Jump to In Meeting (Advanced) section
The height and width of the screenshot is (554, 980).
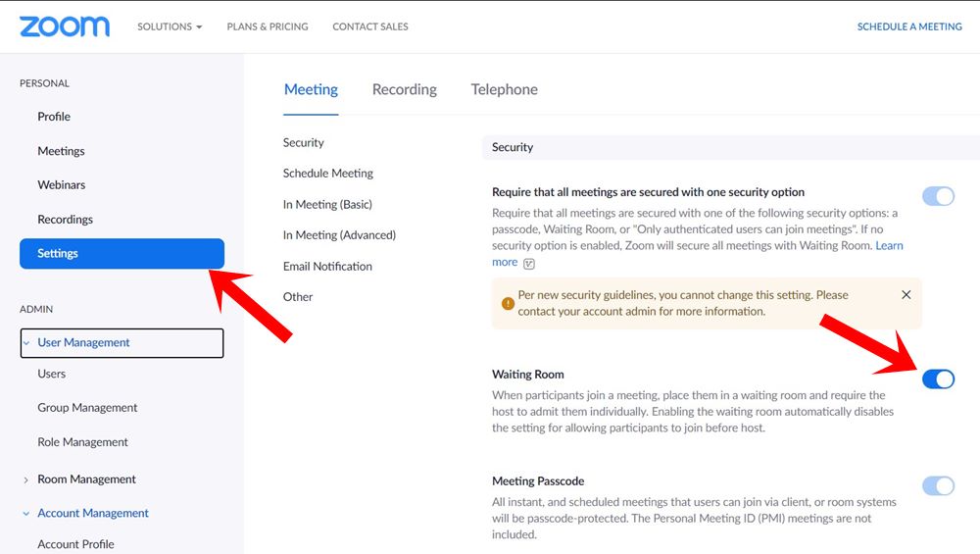tap(339, 235)
